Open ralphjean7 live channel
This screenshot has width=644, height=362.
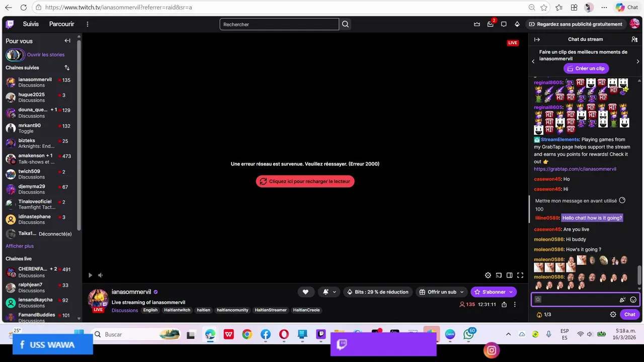coord(39,288)
